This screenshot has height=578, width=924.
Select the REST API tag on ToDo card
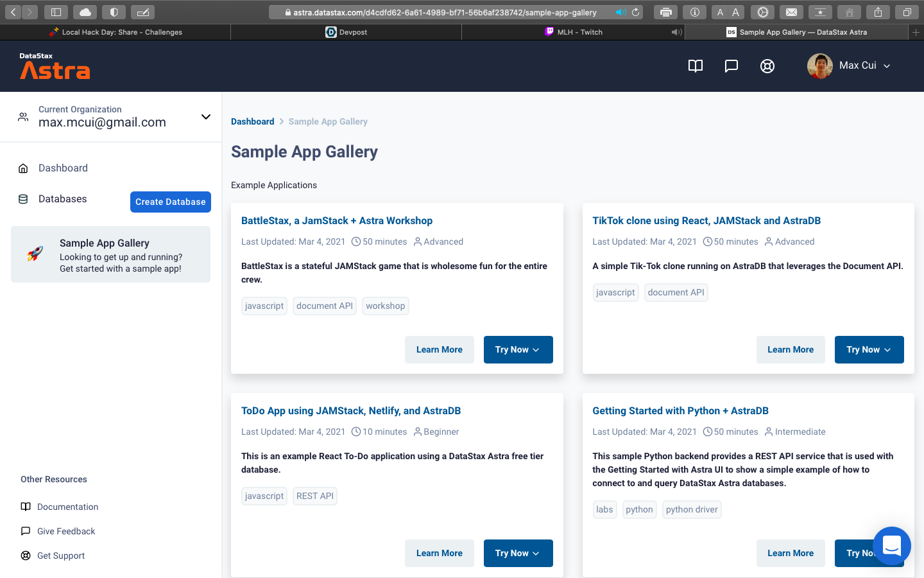pyautogui.click(x=315, y=496)
